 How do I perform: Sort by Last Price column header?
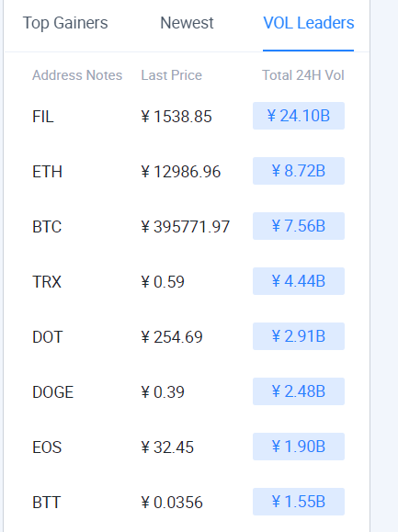click(x=171, y=75)
